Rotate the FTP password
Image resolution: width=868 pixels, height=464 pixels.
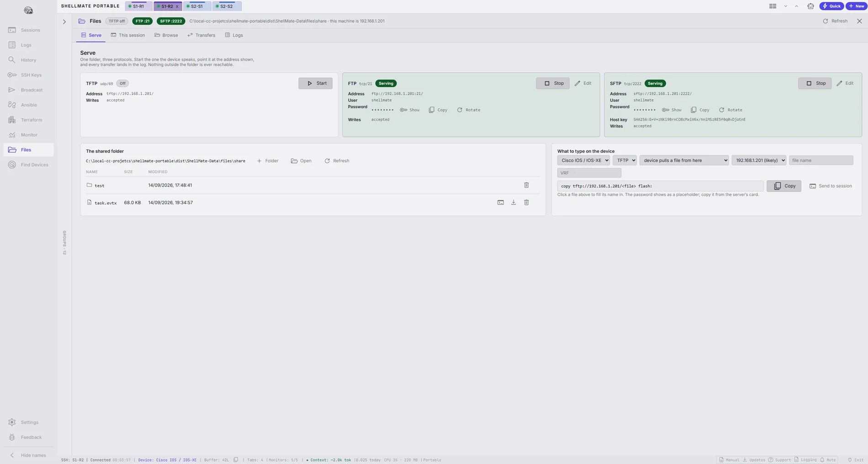(469, 110)
